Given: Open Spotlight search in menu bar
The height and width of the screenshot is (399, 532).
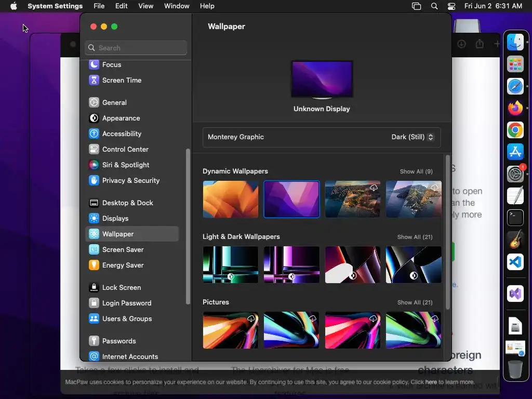Looking at the screenshot, I should point(434,6).
